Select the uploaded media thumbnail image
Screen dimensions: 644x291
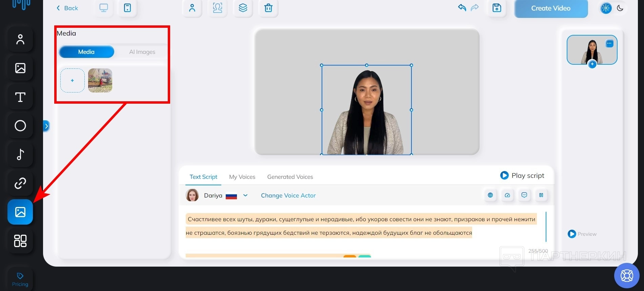click(x=100, y=81)
